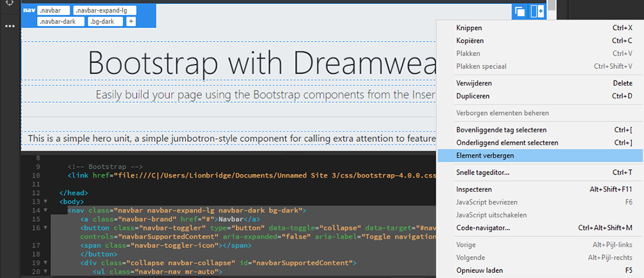The height and width of the screenshot is (278, 644).
Task: Click the duplicate element icon on nav display
Action: point(520,12)
